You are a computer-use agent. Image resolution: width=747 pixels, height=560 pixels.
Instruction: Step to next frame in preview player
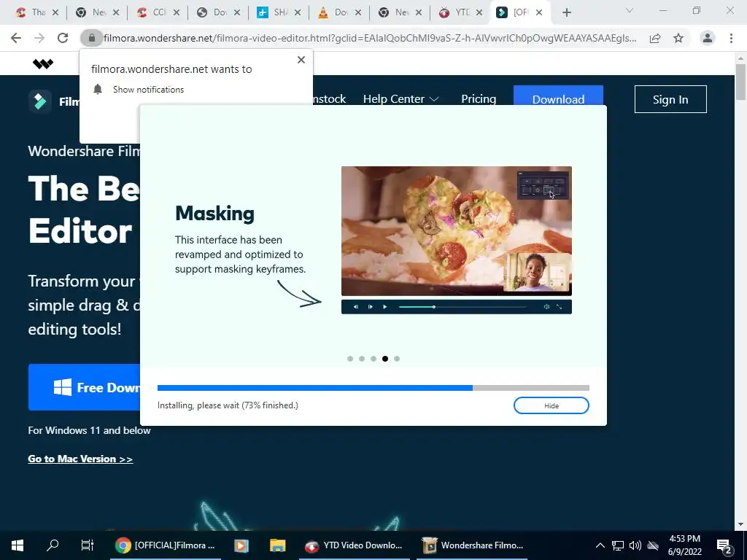pos(370,307)
